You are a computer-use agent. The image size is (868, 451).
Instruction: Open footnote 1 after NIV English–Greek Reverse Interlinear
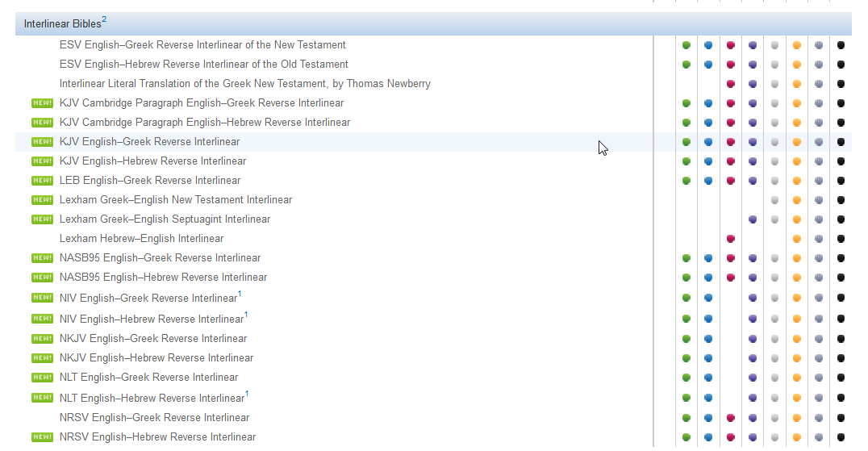[240, 294]
